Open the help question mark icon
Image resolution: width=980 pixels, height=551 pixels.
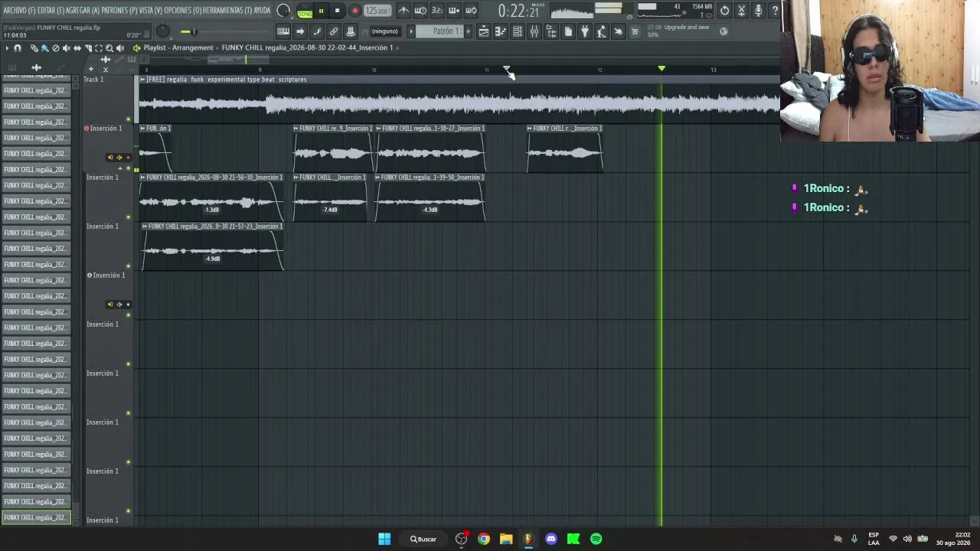[775, 11]
